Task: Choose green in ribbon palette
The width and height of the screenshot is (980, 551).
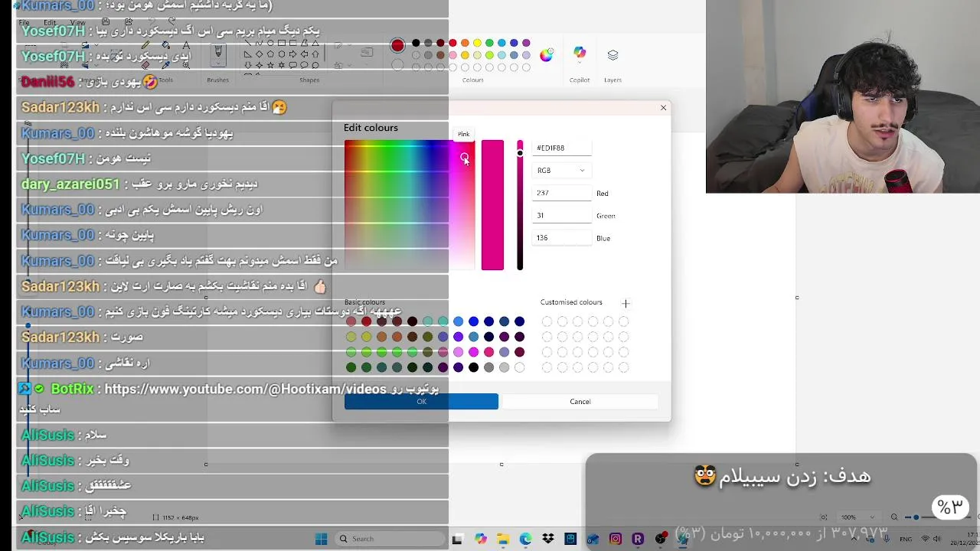Action: pos(489,43)
